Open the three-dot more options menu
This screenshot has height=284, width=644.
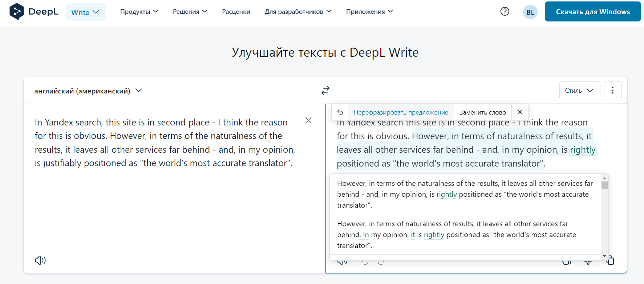coord(612,90)
